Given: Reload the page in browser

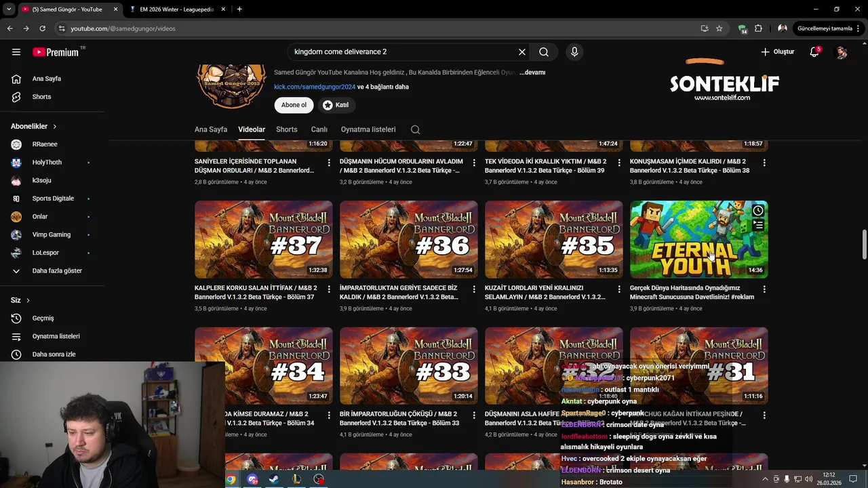Looking at the screenshot, I should (x=42, y=28).
